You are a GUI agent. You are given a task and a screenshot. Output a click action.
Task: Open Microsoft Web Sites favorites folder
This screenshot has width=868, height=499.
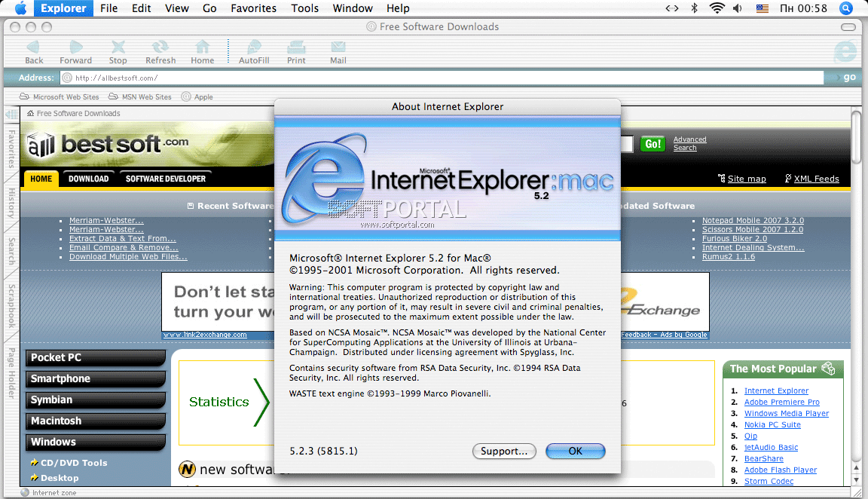[x=60, y=97]
